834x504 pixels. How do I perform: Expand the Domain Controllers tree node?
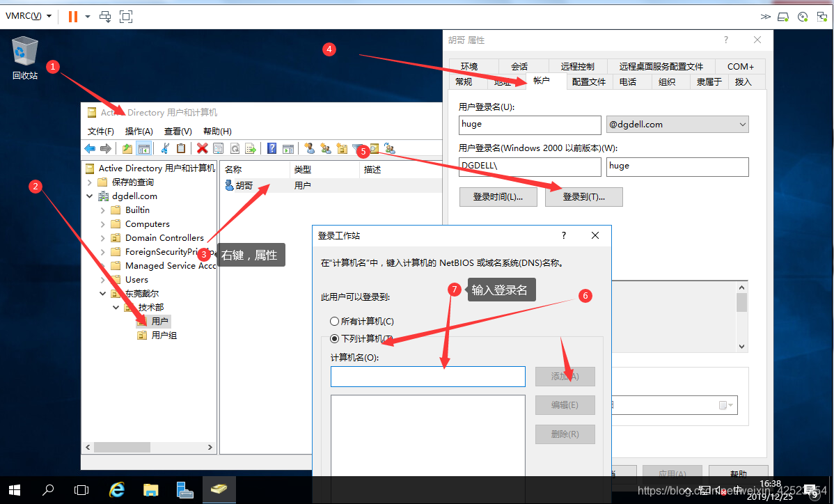tap(102, 237)
